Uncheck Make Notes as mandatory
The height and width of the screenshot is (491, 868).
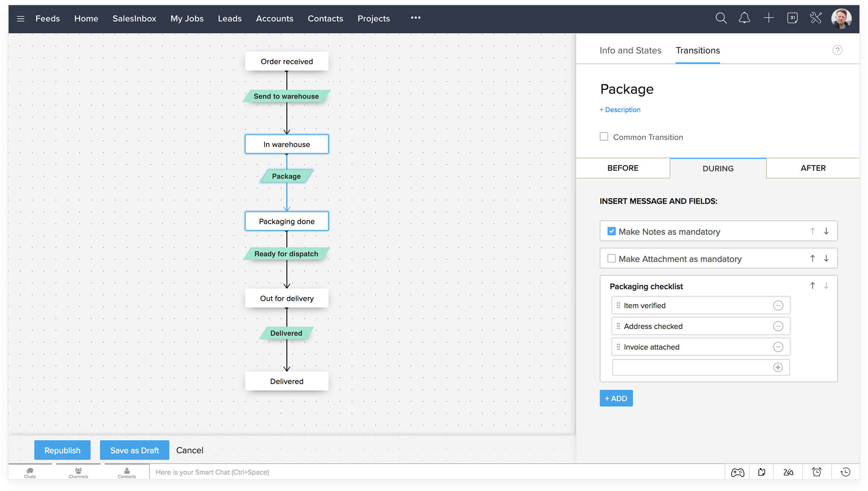coord(611,231)
